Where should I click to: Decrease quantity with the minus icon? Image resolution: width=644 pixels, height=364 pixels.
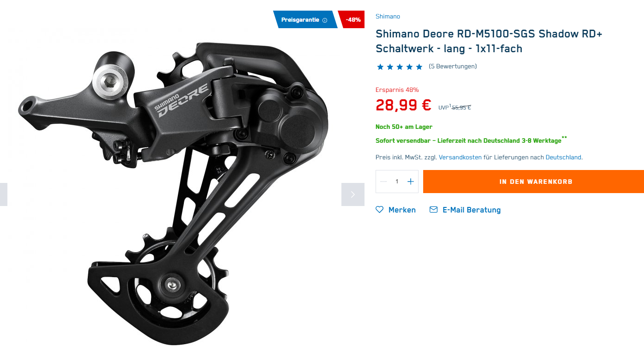click(383, 182)
